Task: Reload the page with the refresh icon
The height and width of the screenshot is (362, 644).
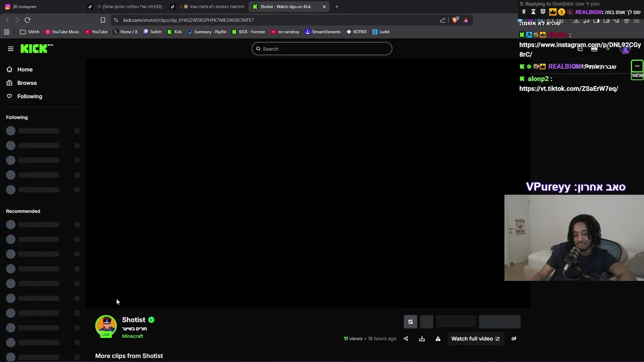Action: click(x=27, y=20)
